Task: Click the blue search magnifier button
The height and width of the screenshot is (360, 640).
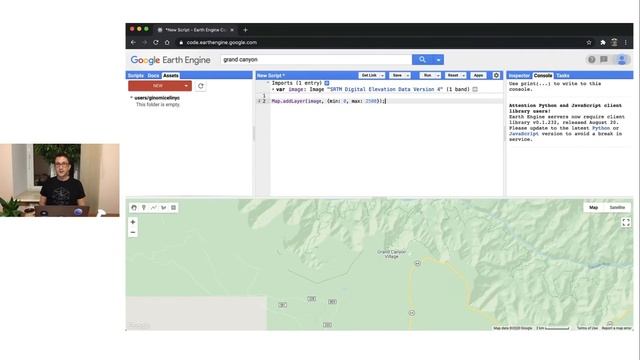Action: click(422, 60)
